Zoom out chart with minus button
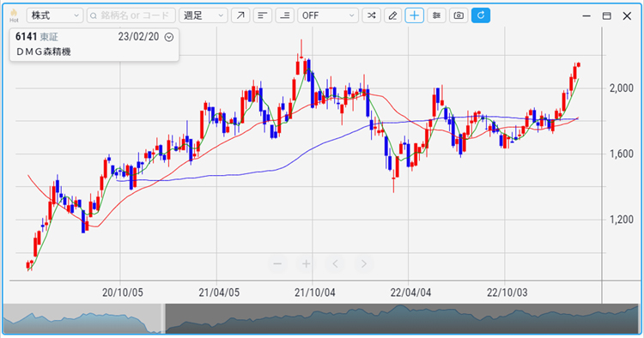Viewport: 644px width, 338px height. [x=277, y=263]
